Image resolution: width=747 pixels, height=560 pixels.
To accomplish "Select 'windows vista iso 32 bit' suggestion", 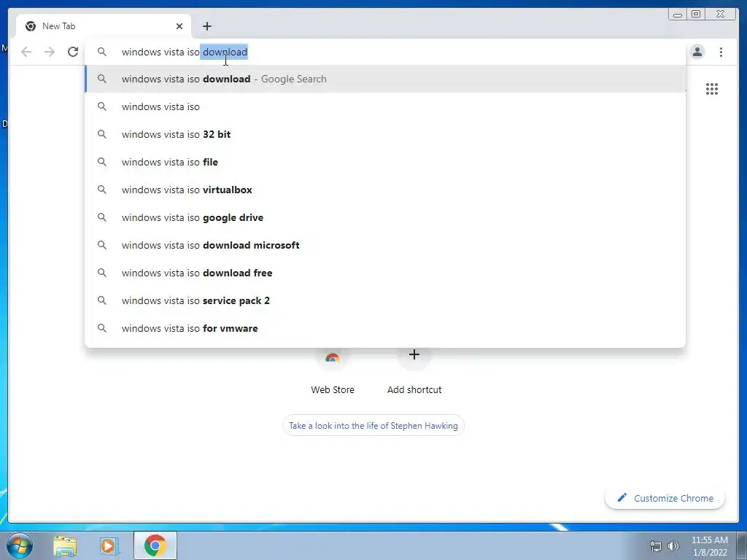I will (385, 134).
